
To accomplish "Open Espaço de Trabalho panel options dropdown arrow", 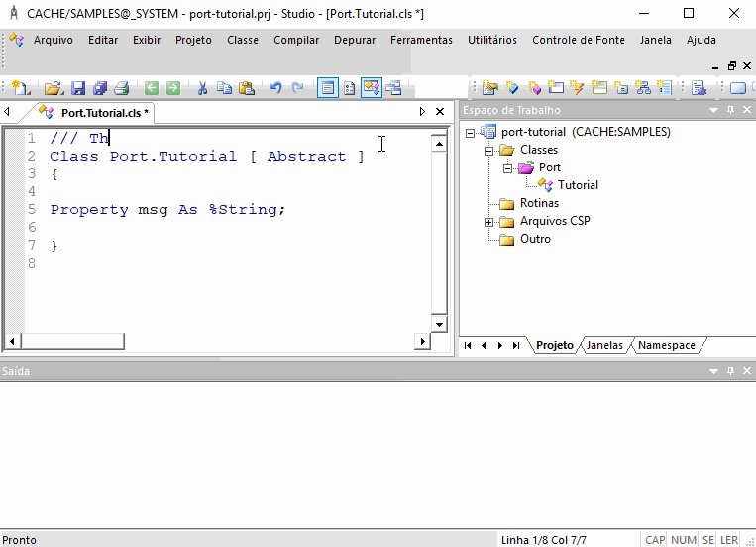I will pos(714,110).
